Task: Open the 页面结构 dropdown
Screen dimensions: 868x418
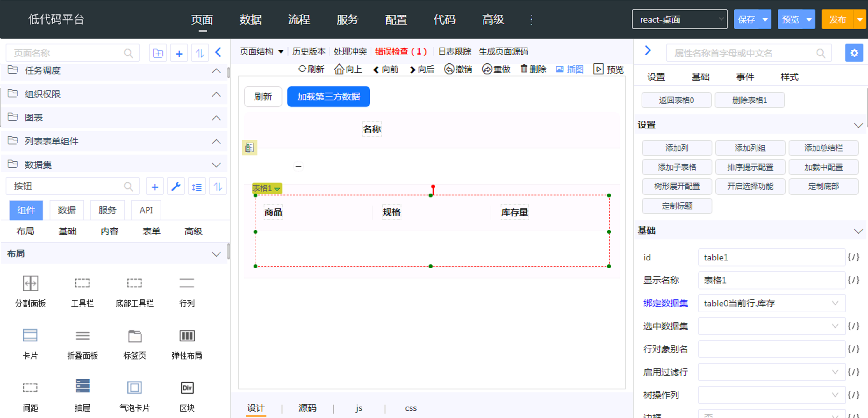Action: (x=262, y=52)
